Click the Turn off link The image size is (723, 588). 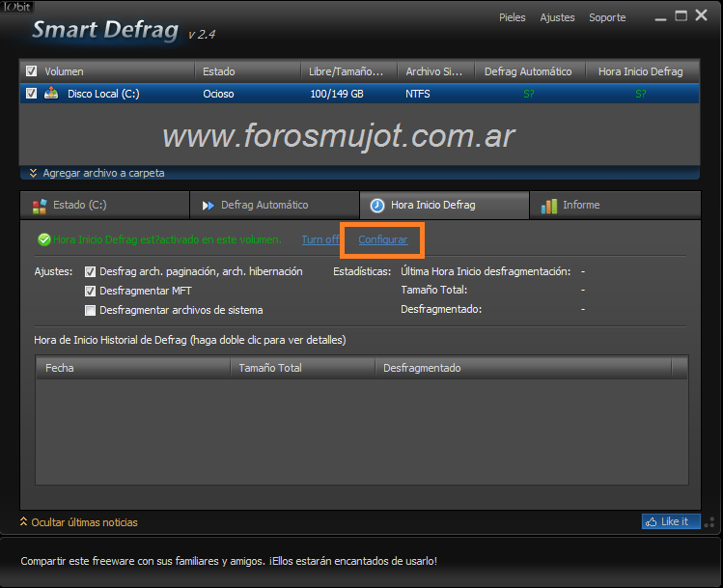pos(320,239)
